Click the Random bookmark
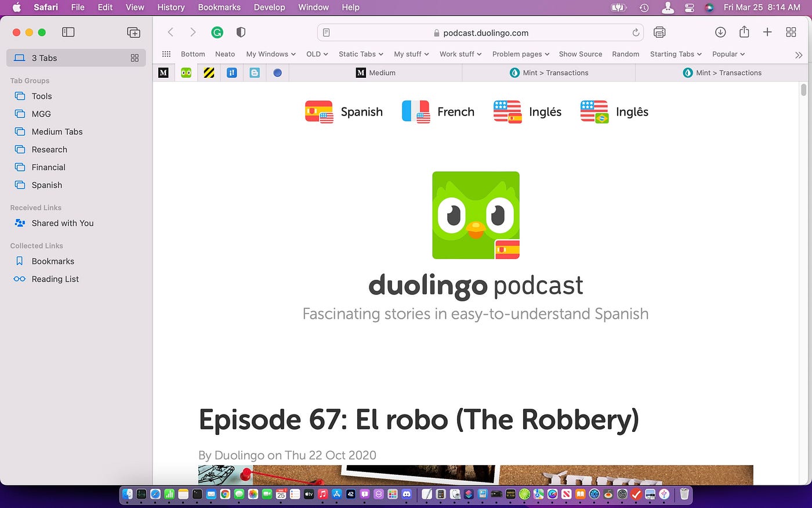Viewport: 812px width, 508px height. coord(626,54)
